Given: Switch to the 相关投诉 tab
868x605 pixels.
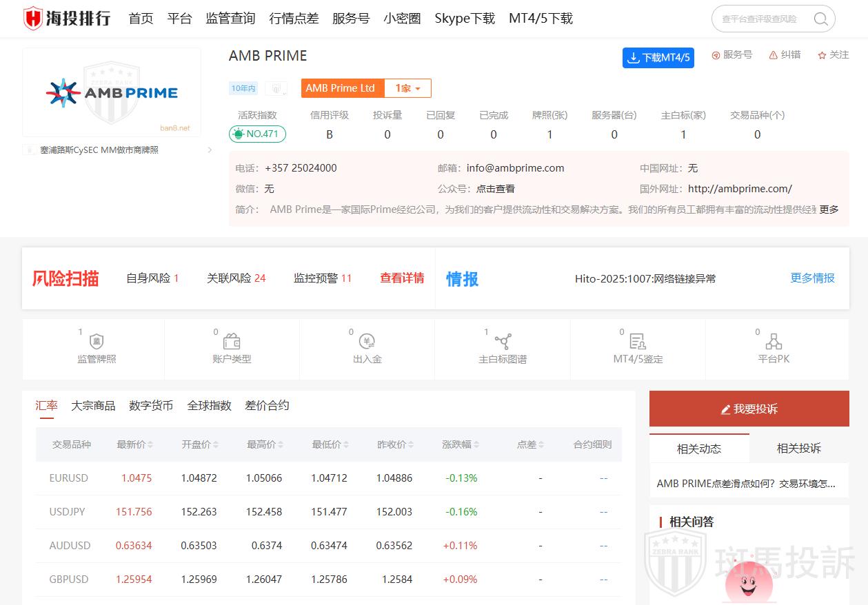Looking at the screenshot, I should (798, 449).
